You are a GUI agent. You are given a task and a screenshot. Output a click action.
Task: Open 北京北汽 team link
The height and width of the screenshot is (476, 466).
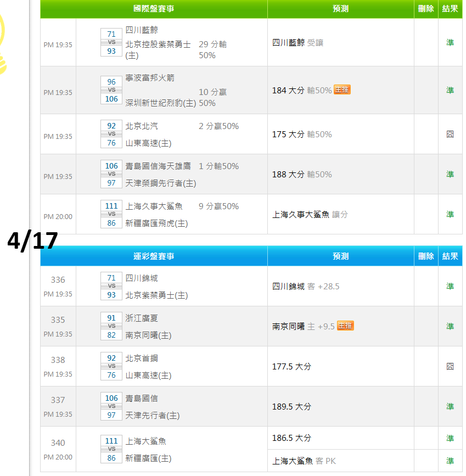coord(142,126)
